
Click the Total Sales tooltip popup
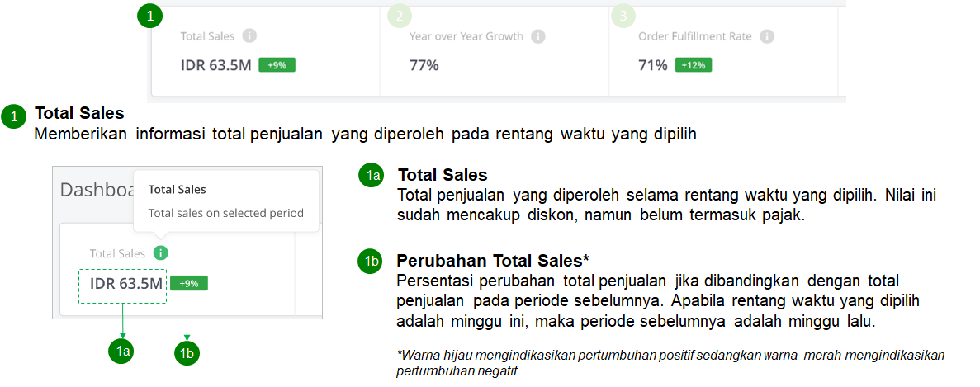pos(226,201)
